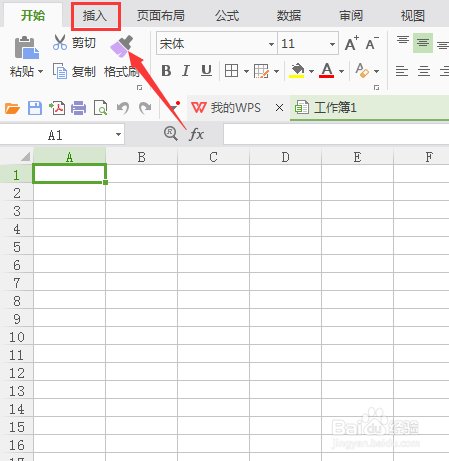
Task: Open the 页面布局 tab
Action: coord(161,16)
